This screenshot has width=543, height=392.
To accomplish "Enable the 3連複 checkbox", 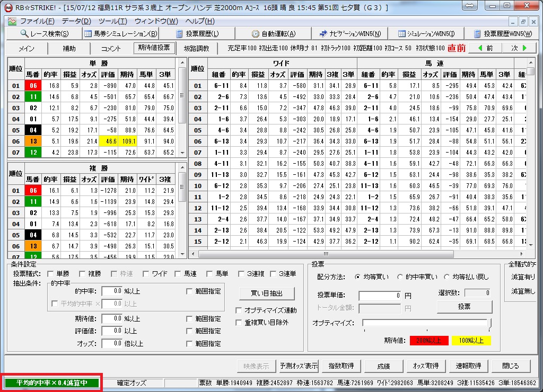I will coord(241,274).
